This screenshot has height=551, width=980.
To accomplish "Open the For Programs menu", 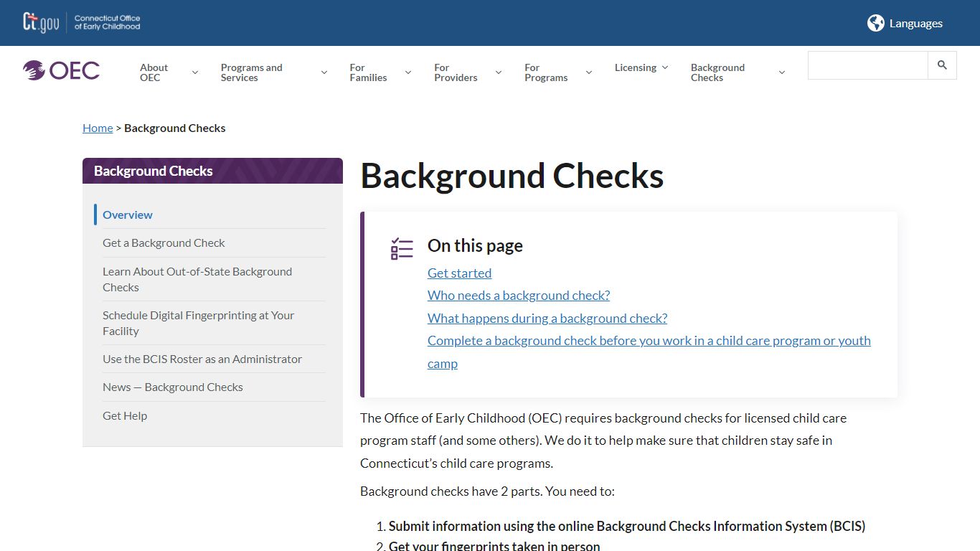I will tap(546, 72).
